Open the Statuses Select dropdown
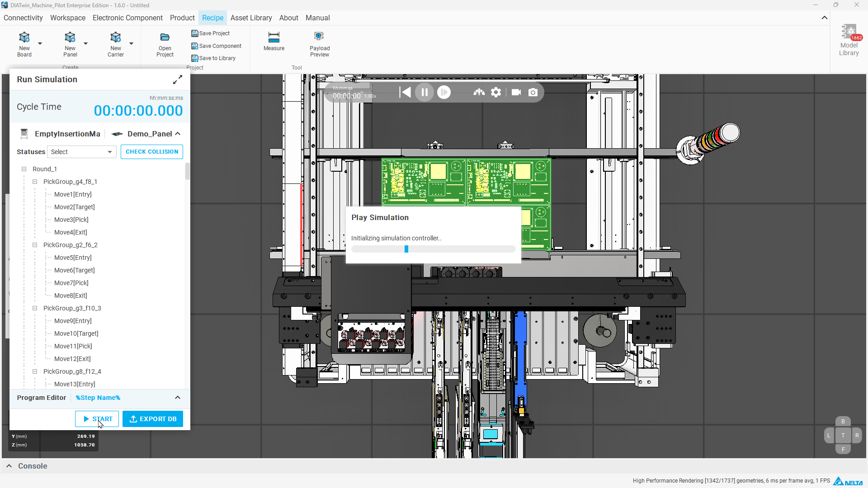The image size is (868, 488). pyautogui.click(x=81, y=152)
